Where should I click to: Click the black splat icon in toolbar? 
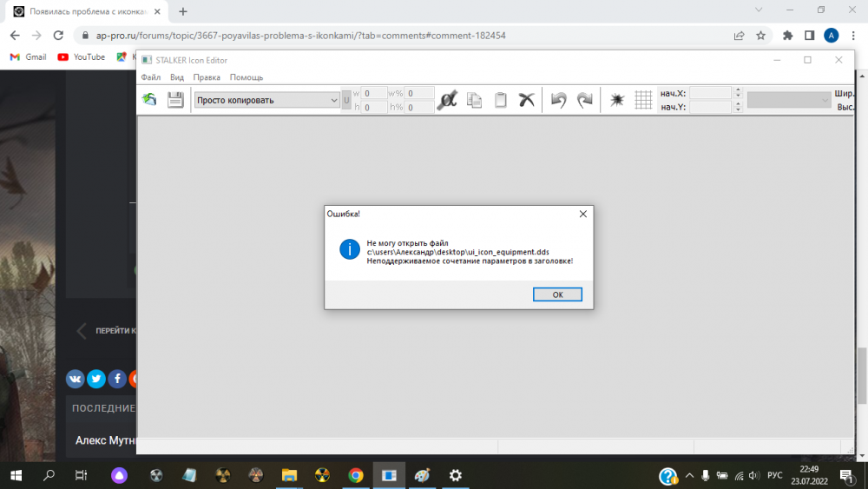[x=617, y=100]
